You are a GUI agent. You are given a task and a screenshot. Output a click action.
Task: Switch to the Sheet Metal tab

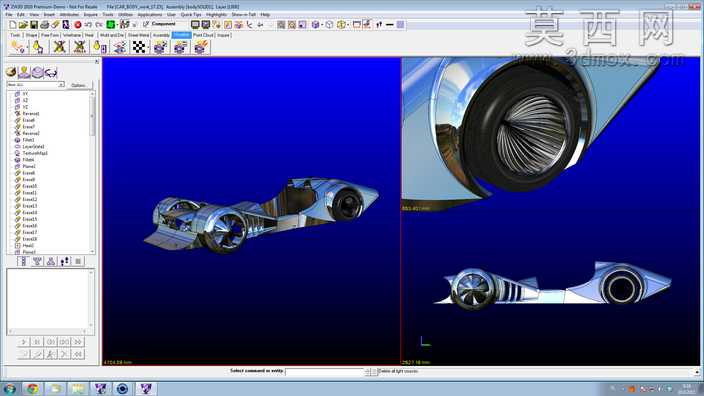[x=138, y=35]
